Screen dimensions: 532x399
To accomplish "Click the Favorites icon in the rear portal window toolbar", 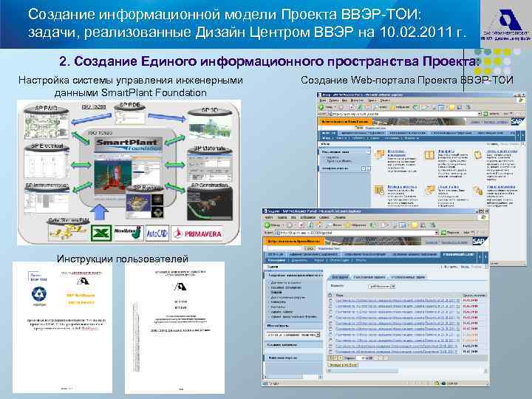I will pos(392,108).
